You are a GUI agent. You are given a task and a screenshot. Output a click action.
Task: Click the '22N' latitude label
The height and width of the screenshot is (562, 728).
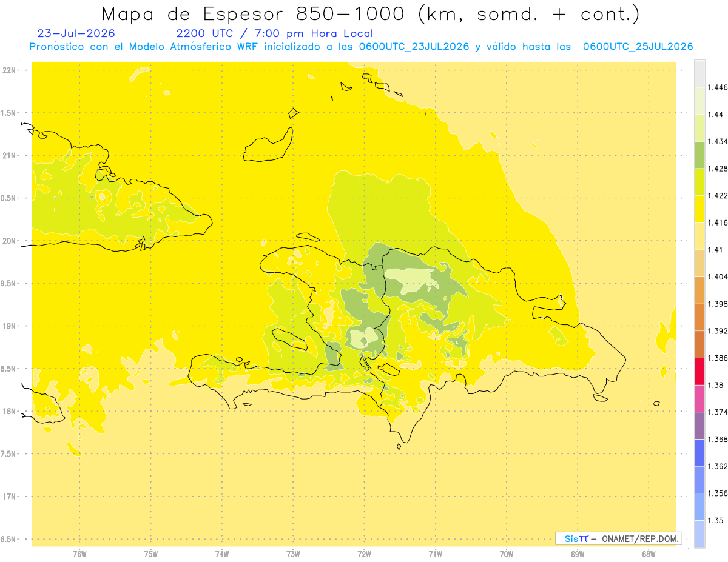click(10, 70)
